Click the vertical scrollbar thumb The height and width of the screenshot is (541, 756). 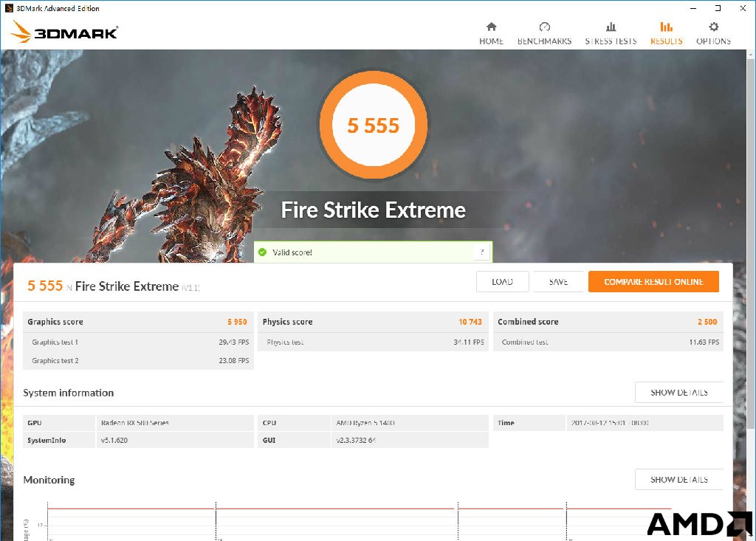coord(751,243)
